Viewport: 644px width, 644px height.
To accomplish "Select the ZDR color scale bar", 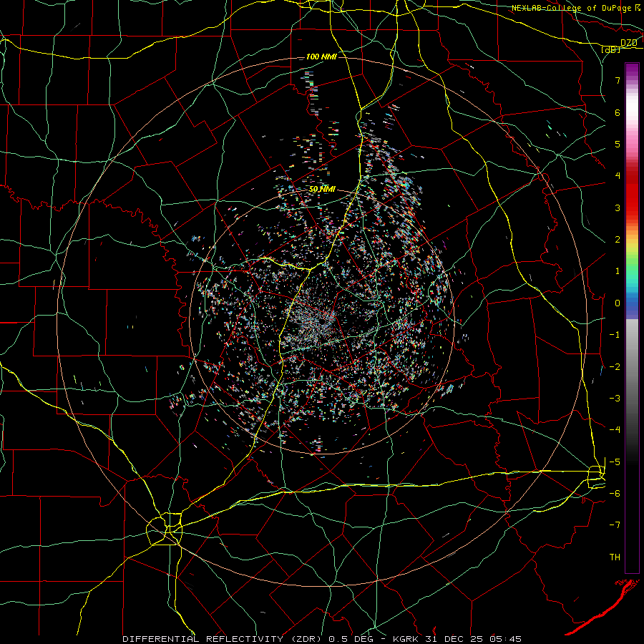I will coord(632,318).
